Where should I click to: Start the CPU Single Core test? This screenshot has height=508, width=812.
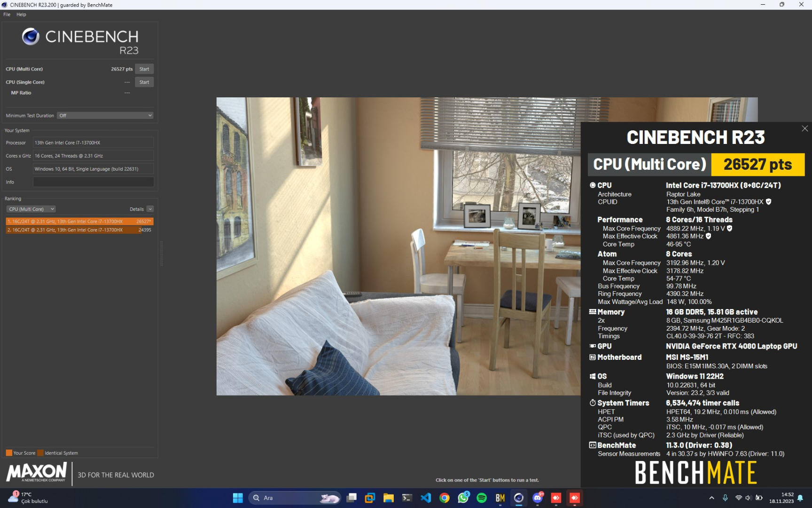(x=144, y=82)
